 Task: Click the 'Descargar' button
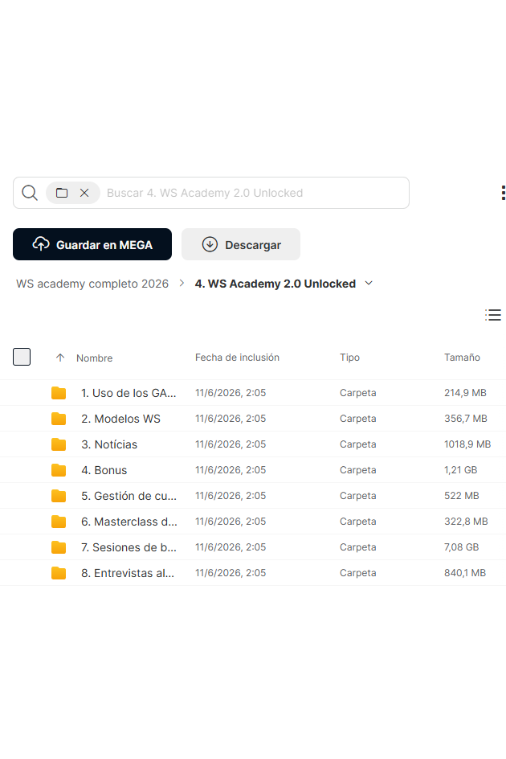point(241,244)
